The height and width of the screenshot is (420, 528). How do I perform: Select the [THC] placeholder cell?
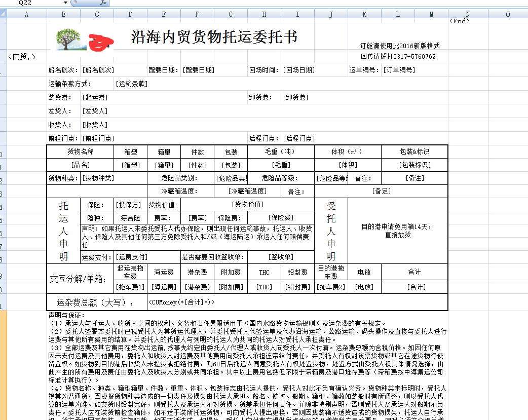click(265, 287)
